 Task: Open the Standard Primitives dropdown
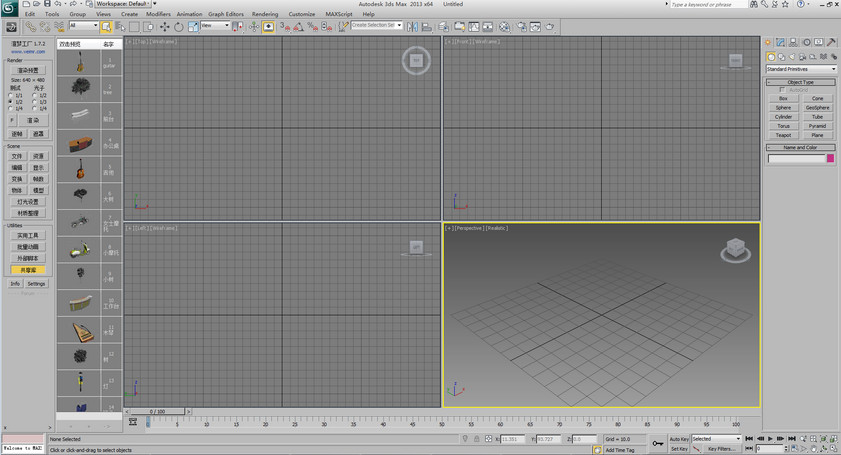(801, 69)
